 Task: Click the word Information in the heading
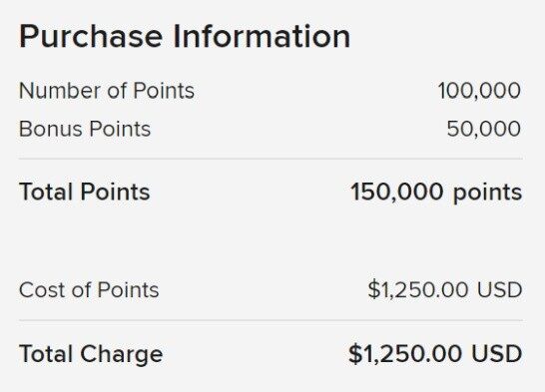(262, 37)
